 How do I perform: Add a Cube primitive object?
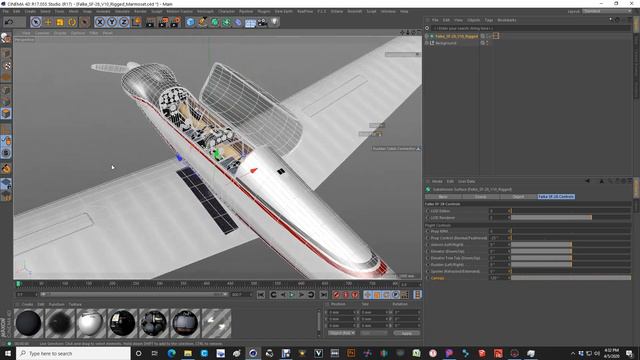coord(190,22)
